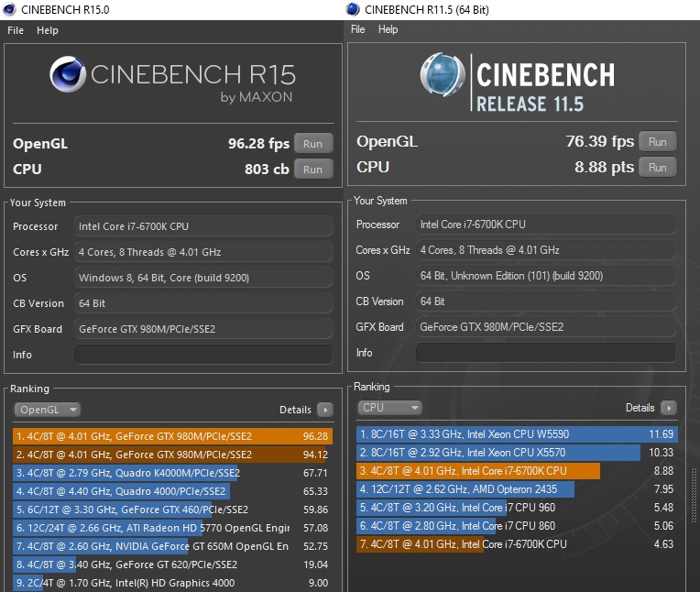
Task: Select the AMD Opteron 2435 ranking row
Action: coord(517,488)
